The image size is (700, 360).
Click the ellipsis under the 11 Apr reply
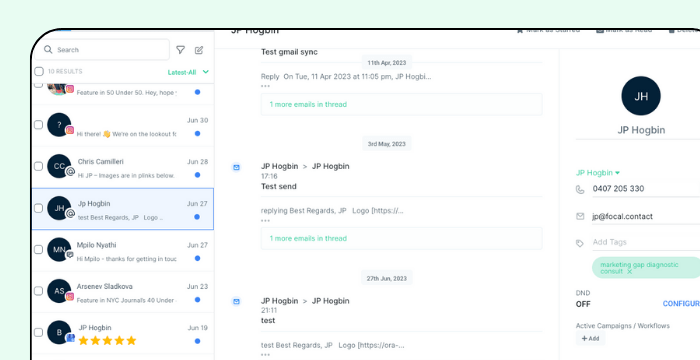tap(265, 86)
